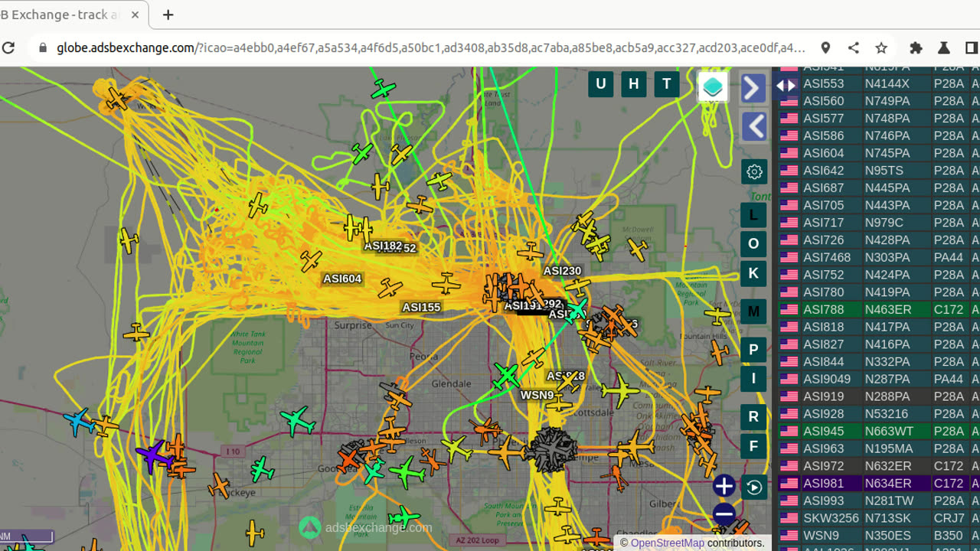The width and height of the screenshot is (980, 551).
Task: Click the ASI155 aircraft label on map
Action: pyautogui.click(x=421, y=307)
